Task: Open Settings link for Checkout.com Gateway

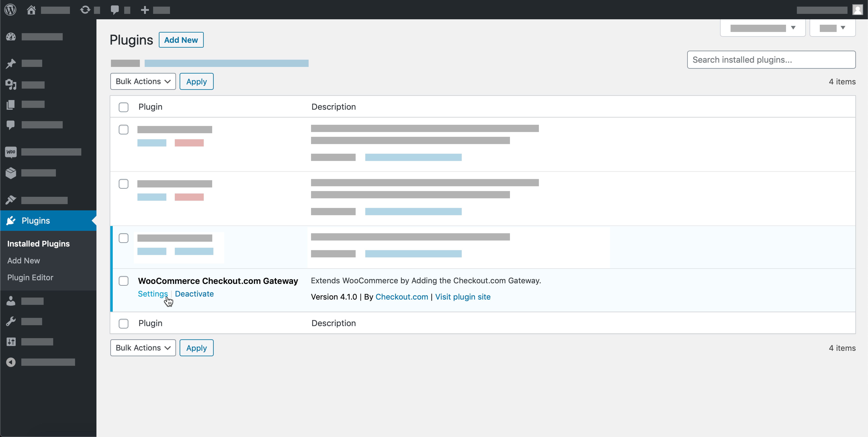Action: tap(153, 294)
